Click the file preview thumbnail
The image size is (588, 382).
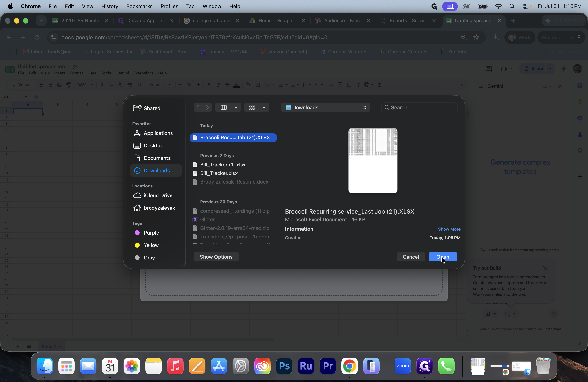pos(373,161)
